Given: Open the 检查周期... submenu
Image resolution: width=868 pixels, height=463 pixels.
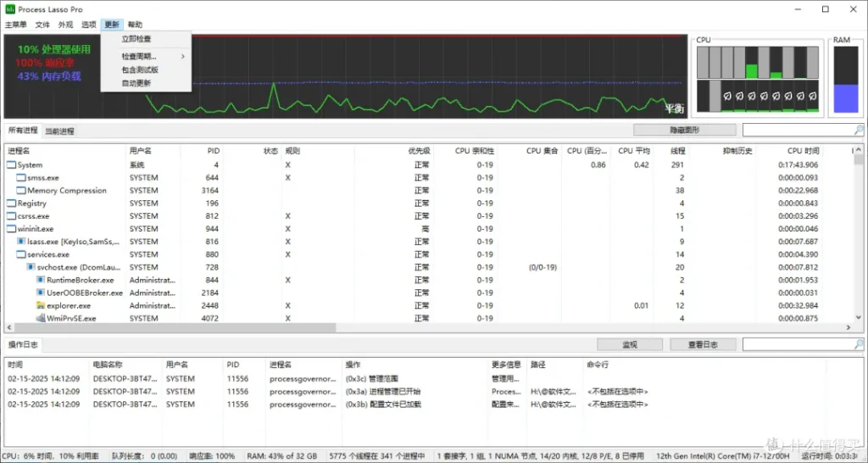Looking at the screenshot, I should click(146, 57).
